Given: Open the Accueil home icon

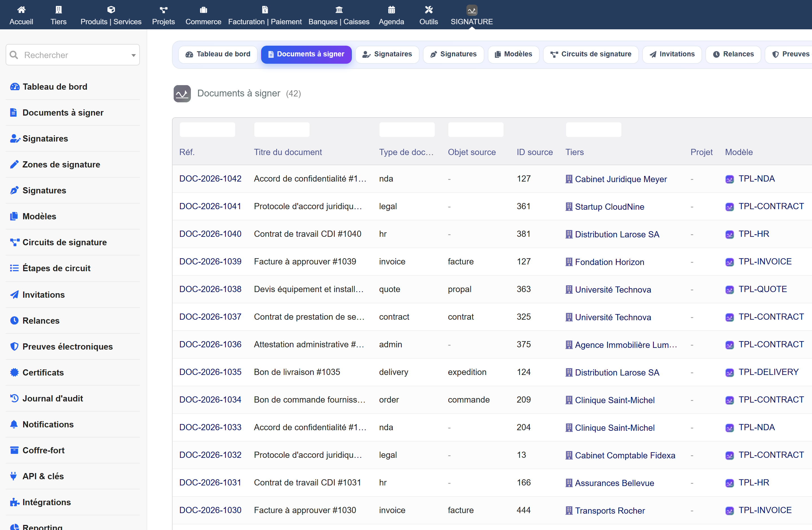Looking at the screenshot, I should click(21, 10).
